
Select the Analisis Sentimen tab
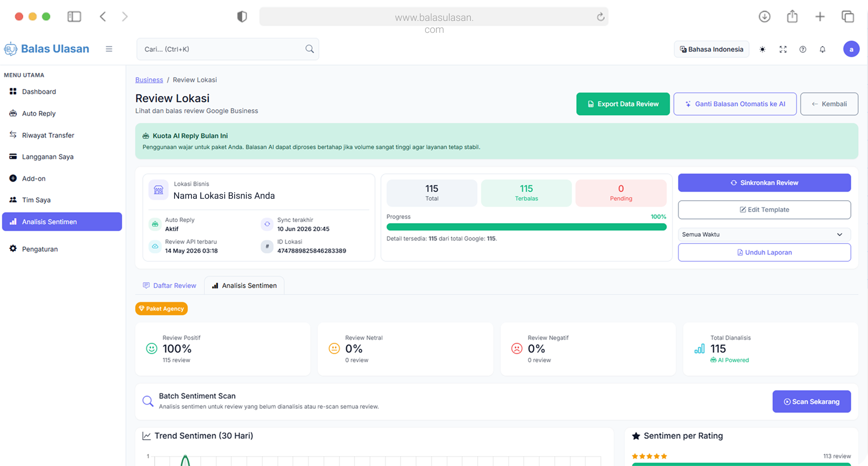click(244, 286)
